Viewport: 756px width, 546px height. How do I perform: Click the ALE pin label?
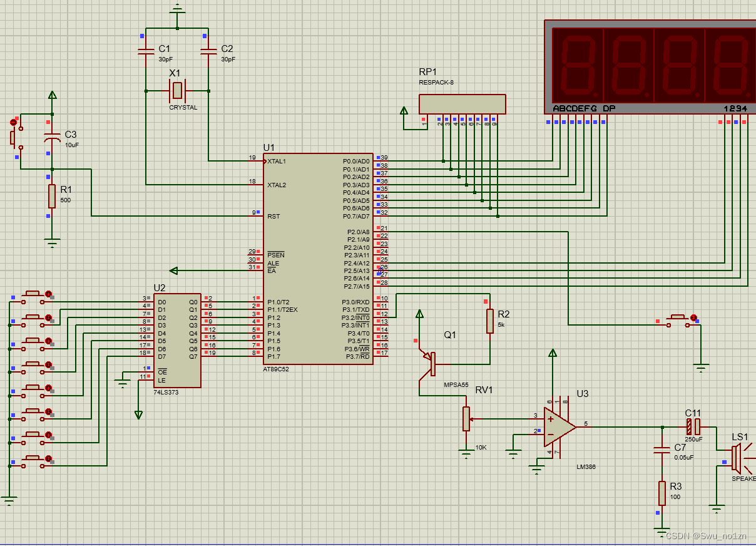[x=273, y=263]
